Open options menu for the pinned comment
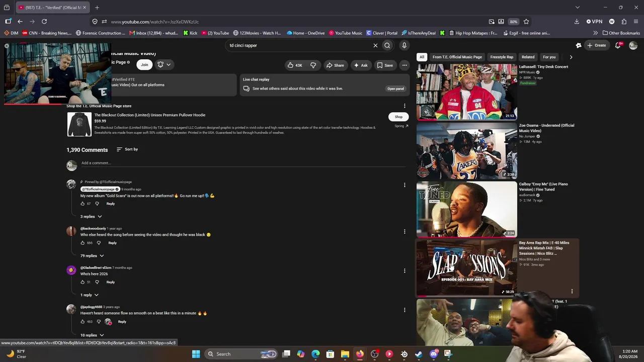This screenshot has height=362, width=644. click(x=405, y=185)
